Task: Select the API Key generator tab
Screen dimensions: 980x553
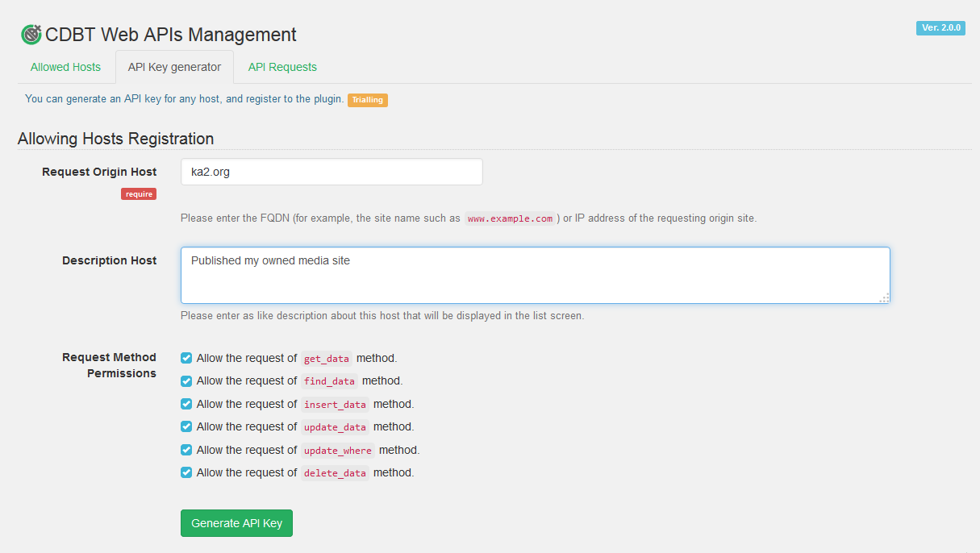Action: click(x=174, y=67)
